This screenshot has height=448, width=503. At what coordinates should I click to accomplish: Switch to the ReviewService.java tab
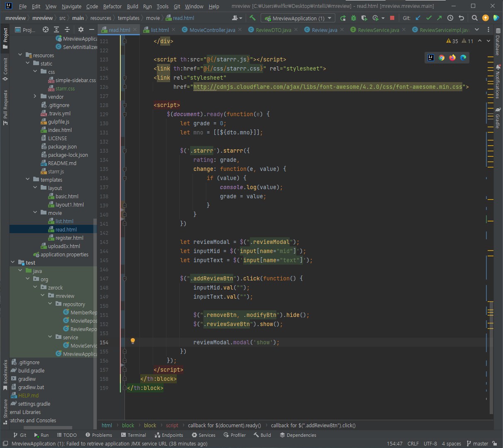click(x=378, y=30)
